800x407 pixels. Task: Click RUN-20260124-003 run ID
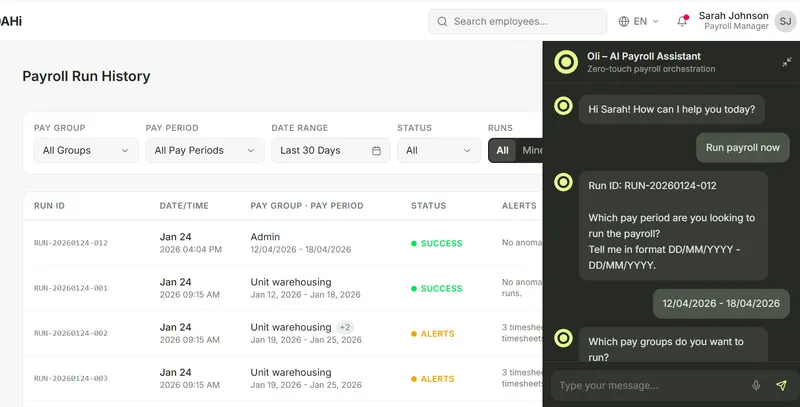(x=71, y=378)
